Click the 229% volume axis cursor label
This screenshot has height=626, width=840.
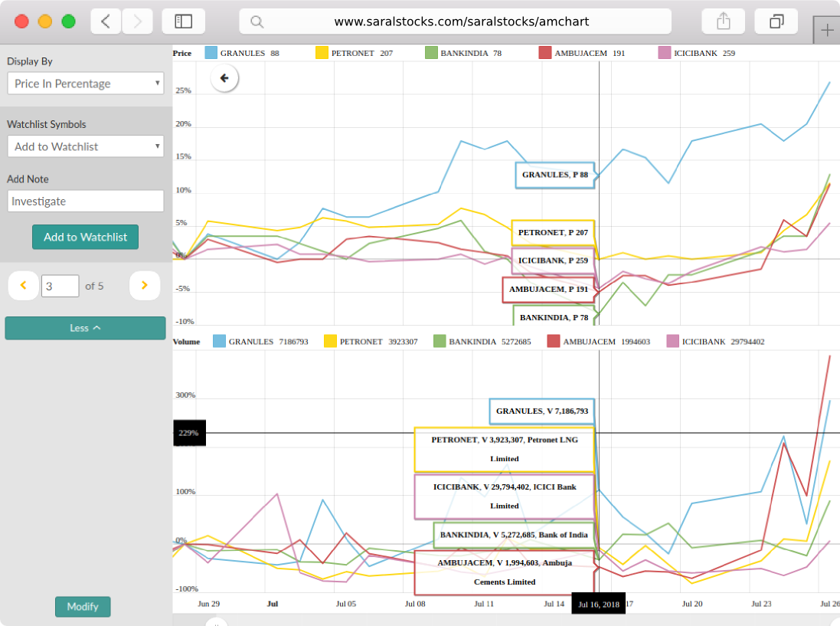[189, 433]
